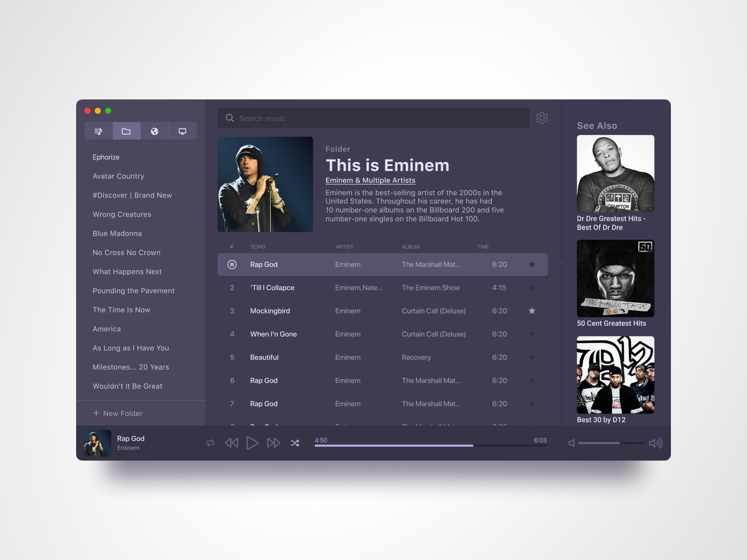Screen dimensions: 747x560
Task: Open Milestones... 20 Years folder
Action: coord(131,367)
